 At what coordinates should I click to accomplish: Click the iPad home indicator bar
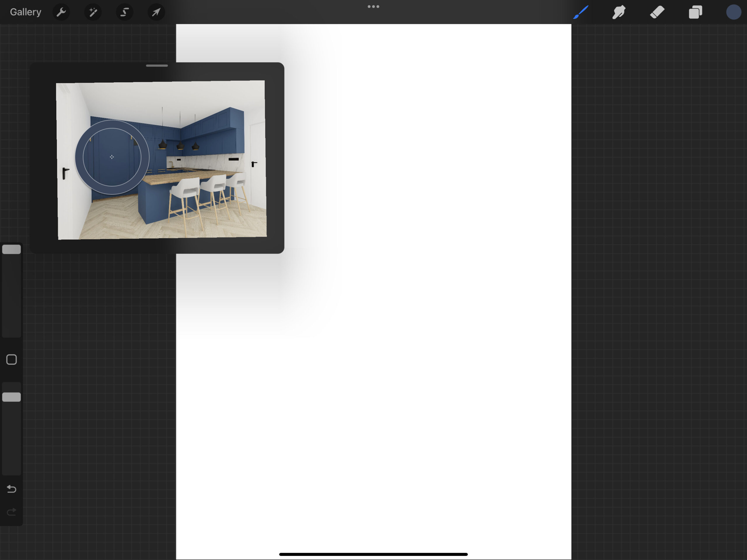[x=373, y=554]
